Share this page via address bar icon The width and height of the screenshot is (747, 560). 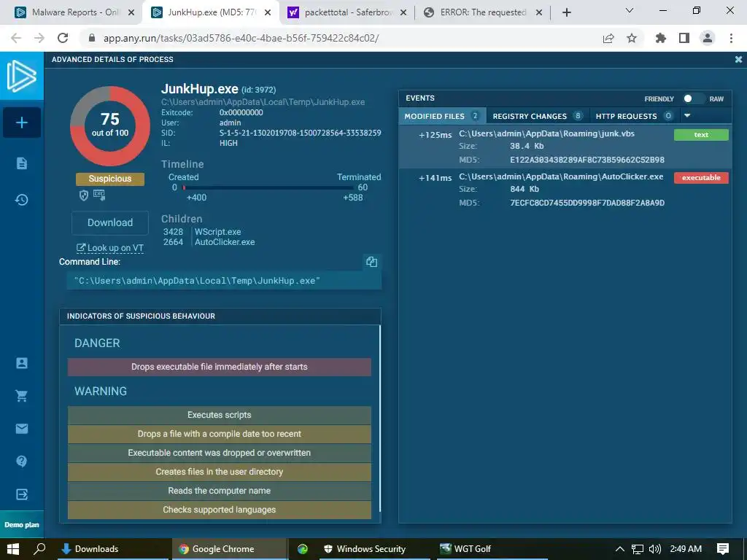(x=608, y=38)
